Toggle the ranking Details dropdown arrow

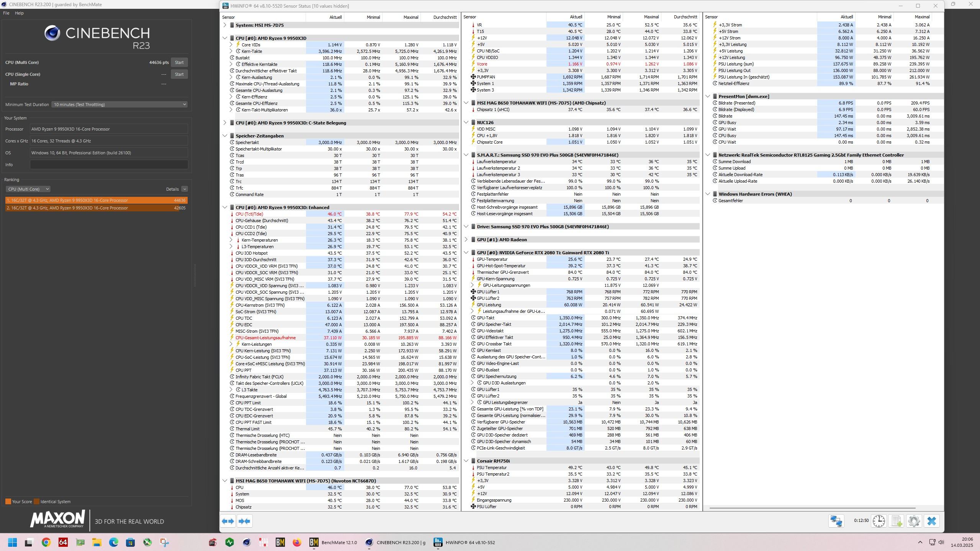coord(185,189)
